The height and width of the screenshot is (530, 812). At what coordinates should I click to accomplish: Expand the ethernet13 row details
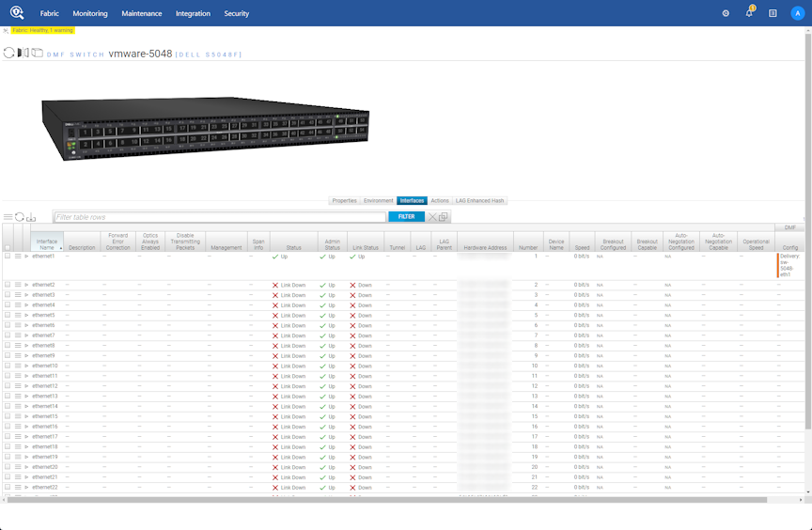point(26,397)
